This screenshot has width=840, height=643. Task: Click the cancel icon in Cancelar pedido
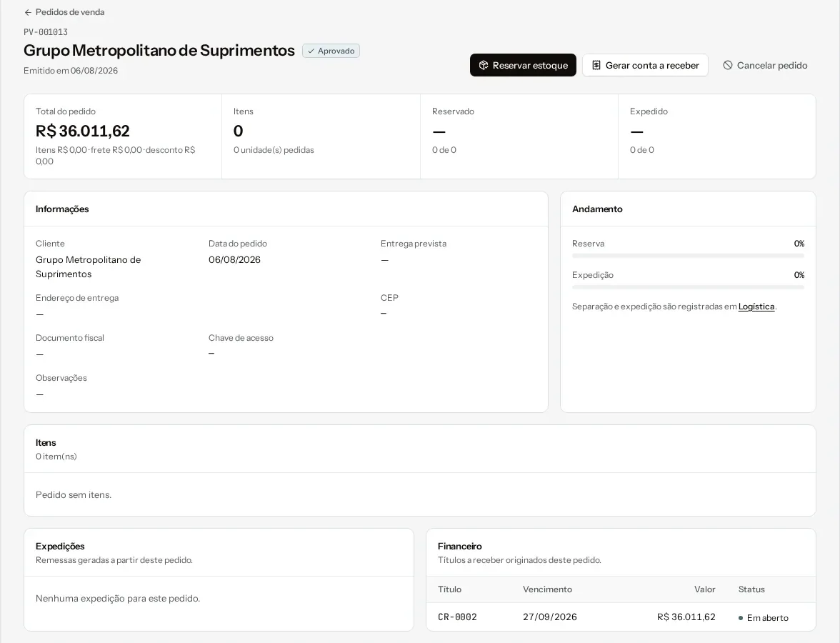coord(727,66)
